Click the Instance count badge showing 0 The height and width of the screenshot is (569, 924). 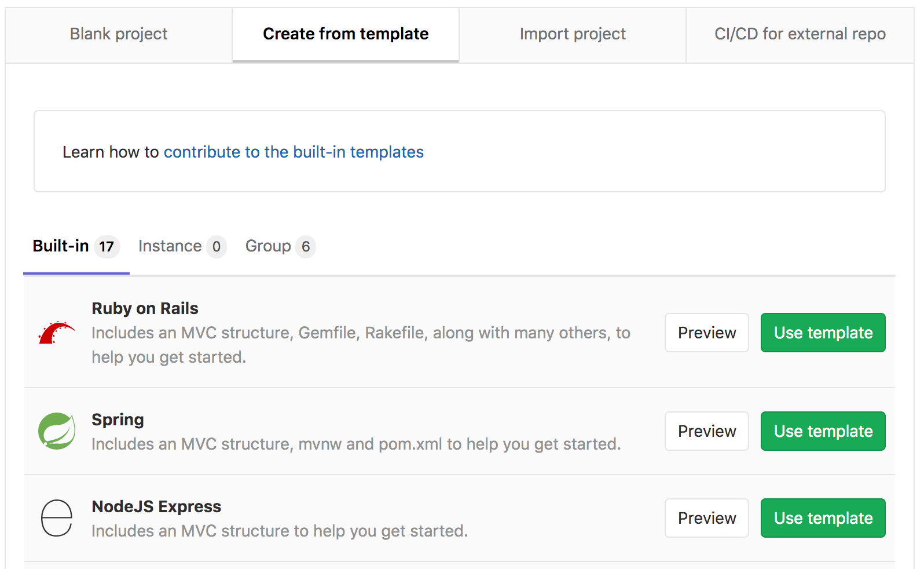point(217,246)
